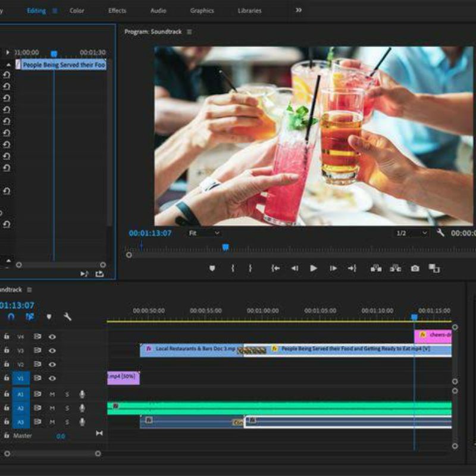This screenshot has width=476, height=476.
Task: Mute audio track A2 with the M button
Action: click(x=53, y=408)
